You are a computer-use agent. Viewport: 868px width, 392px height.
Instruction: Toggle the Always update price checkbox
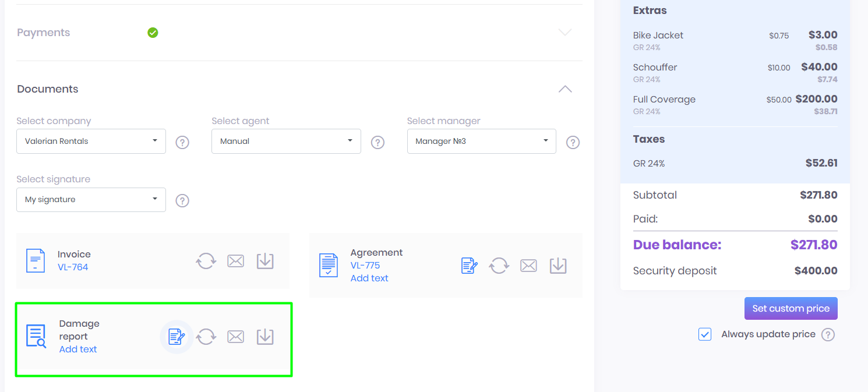[x=705, y=334]
